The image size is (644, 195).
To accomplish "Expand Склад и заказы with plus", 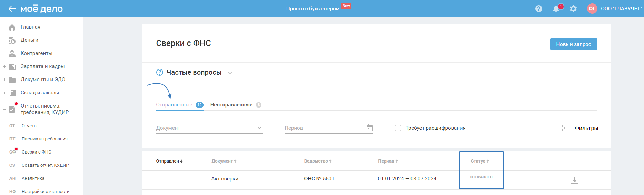I will click(x=5, y=93).
